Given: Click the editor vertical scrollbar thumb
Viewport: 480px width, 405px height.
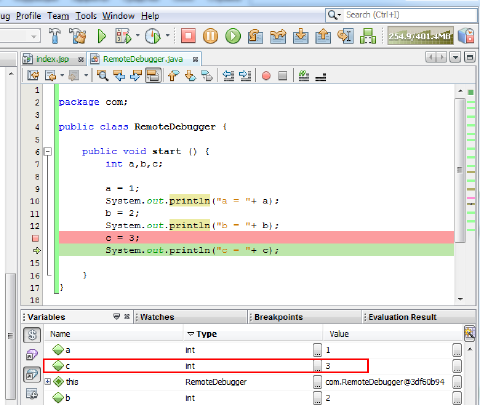Looking at the screenshot, I should [x=460, y=170].
